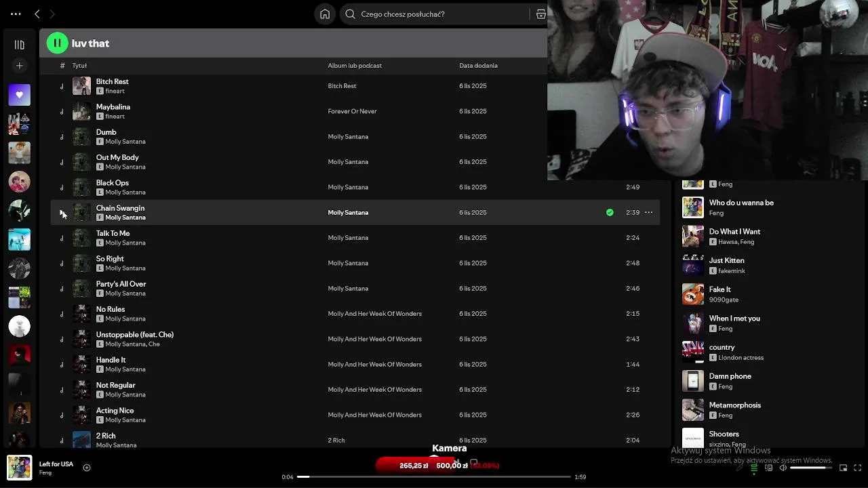Click the 1:44 duration of Handle It
The image size is (868, 488).
tap(633, 365)
